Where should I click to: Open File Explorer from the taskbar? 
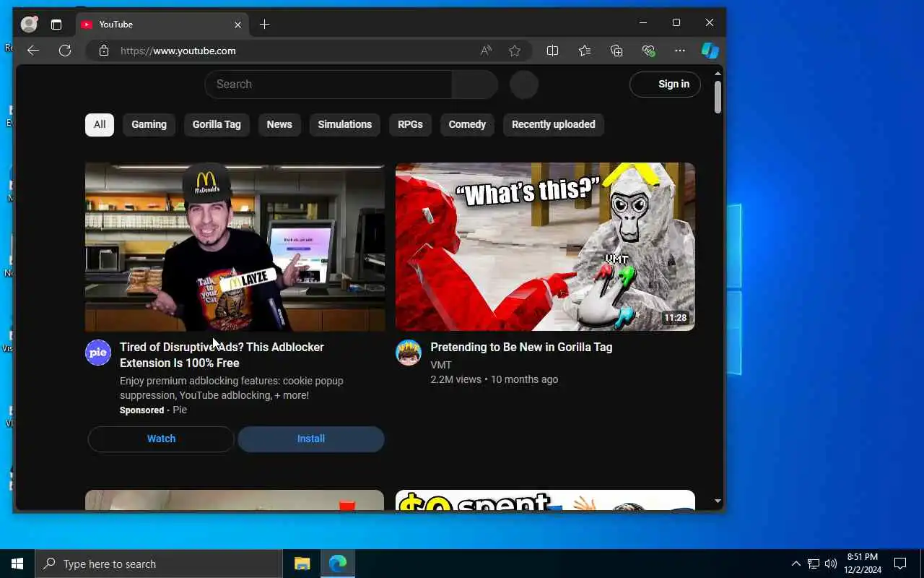[302, 564]
